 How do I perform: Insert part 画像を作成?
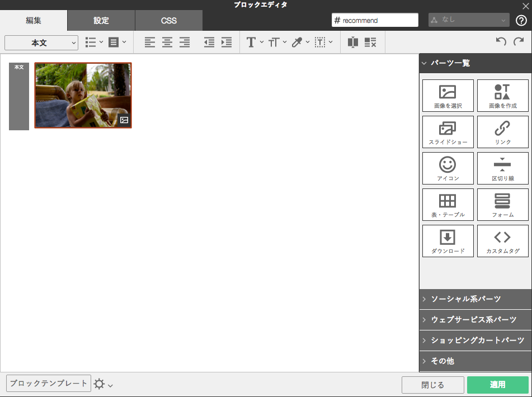coord(503,96)
